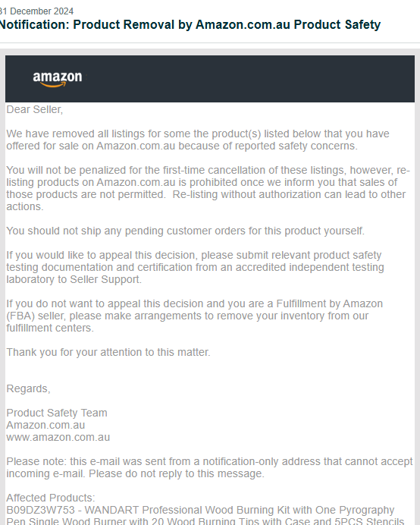Click the 'Affected Products:' label
The width and height of the screenshot is (420, 525).
[x=51, y=498]
